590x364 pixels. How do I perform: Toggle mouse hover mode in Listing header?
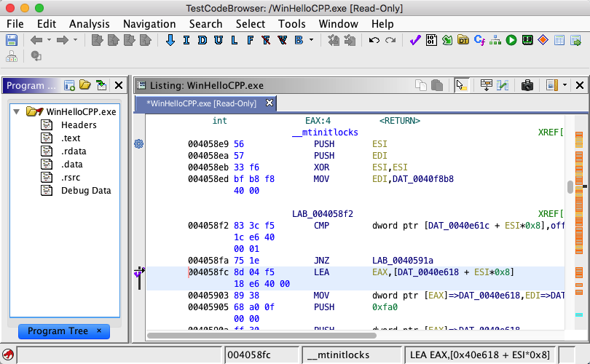[x=461, y=85]
